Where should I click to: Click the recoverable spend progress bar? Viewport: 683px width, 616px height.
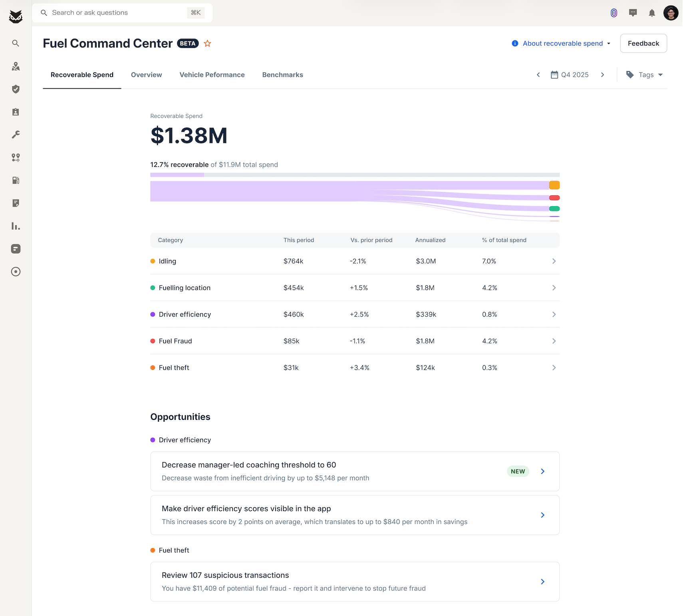click(x=355, y=175)
